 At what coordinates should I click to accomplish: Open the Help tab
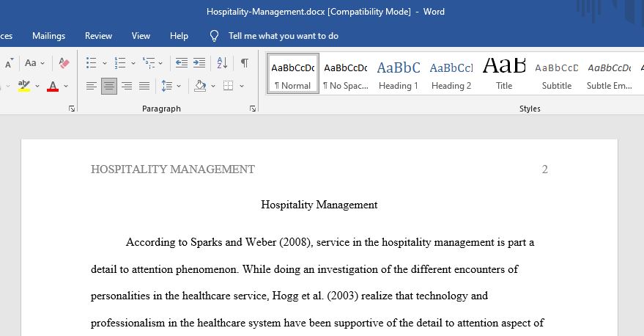(x=179, y=36)
